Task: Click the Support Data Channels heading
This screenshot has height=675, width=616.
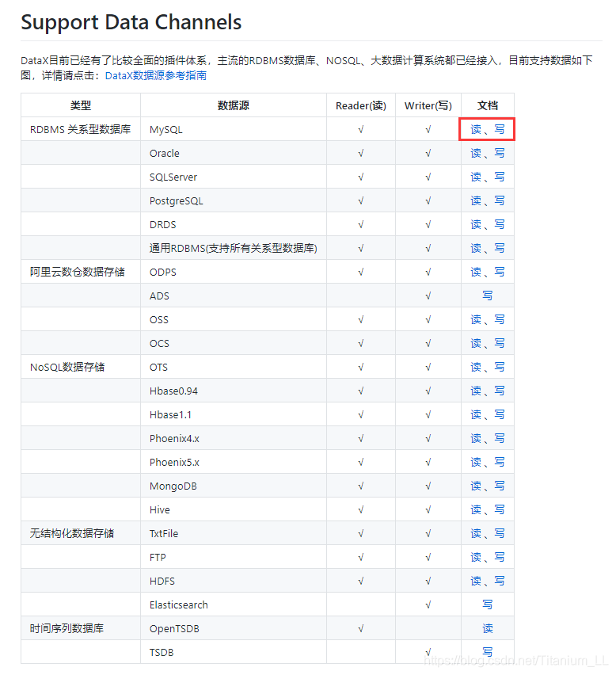Action: point(131,22)
